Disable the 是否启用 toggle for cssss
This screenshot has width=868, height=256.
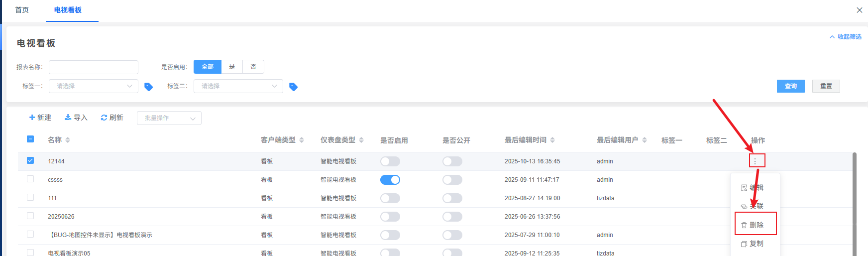click(x=390, y=180)
